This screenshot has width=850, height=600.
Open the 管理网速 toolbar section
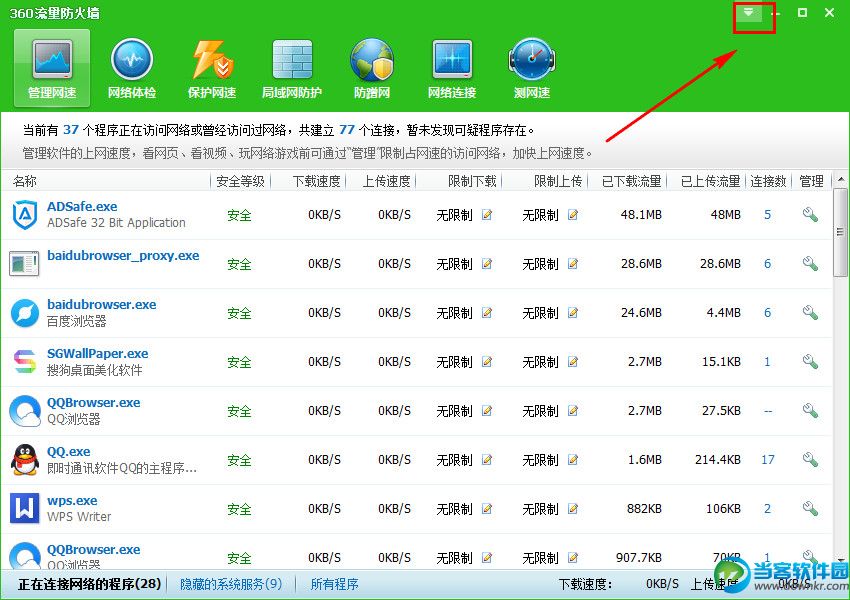[x=52, y=67]
